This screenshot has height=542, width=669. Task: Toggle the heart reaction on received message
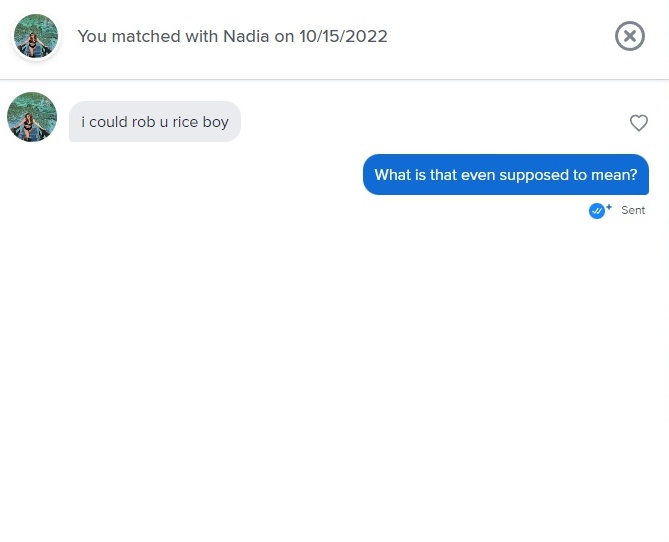(639, 123)
